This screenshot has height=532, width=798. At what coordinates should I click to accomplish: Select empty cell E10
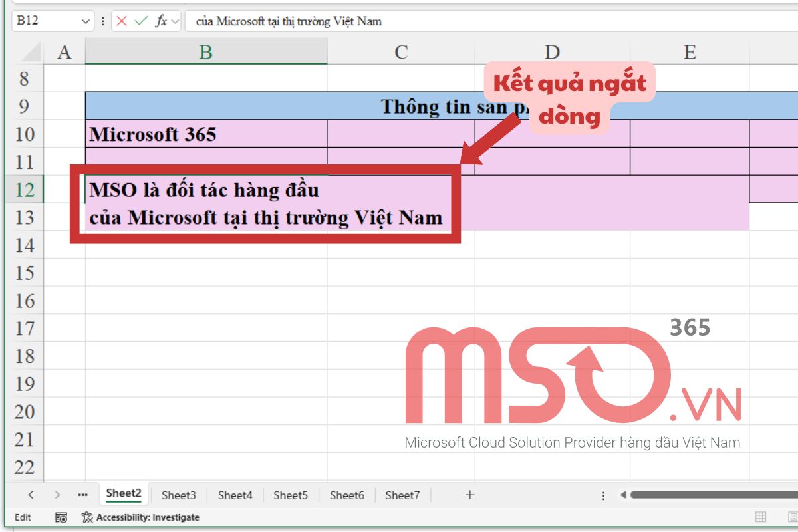click(690, 134)
